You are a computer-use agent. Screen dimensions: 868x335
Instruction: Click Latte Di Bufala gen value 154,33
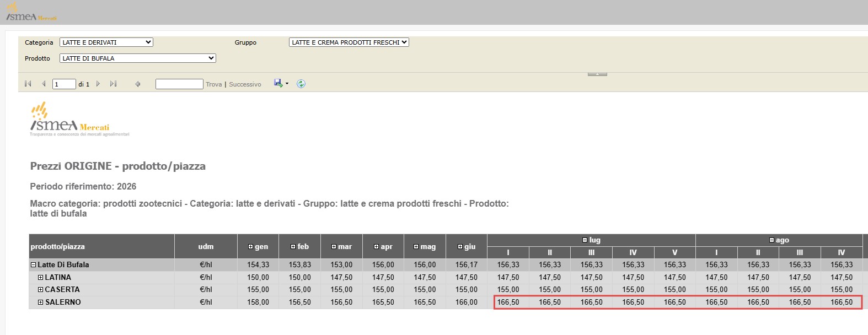click(258, 265)
